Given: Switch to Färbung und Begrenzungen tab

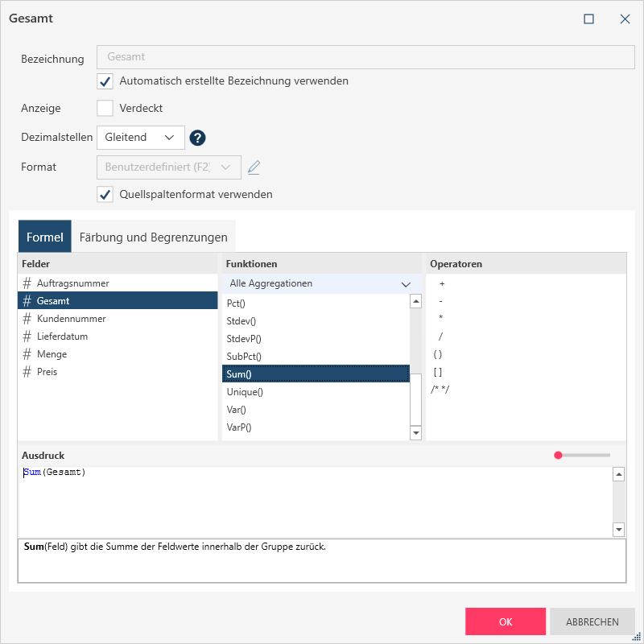Looking at the screenshot, I should tap(153, 237).
